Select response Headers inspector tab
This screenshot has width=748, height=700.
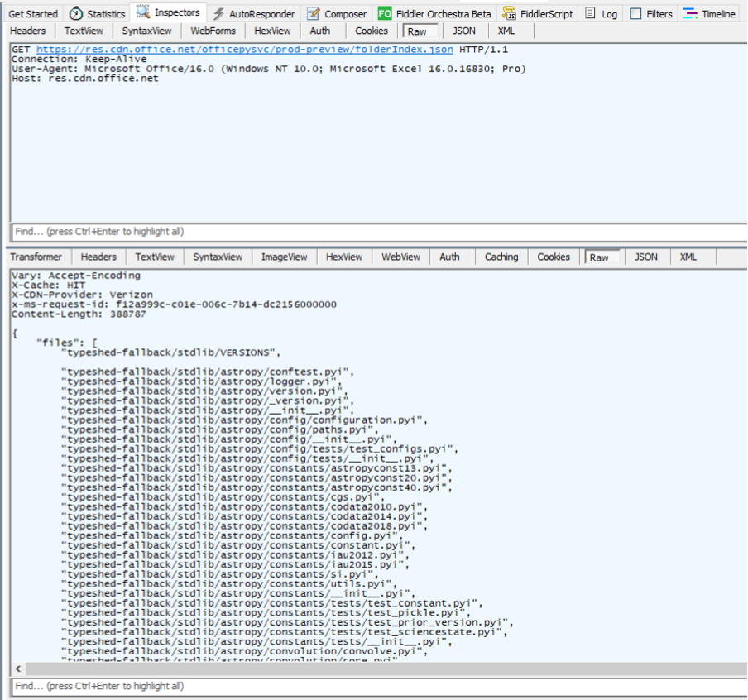pos(98,257)
